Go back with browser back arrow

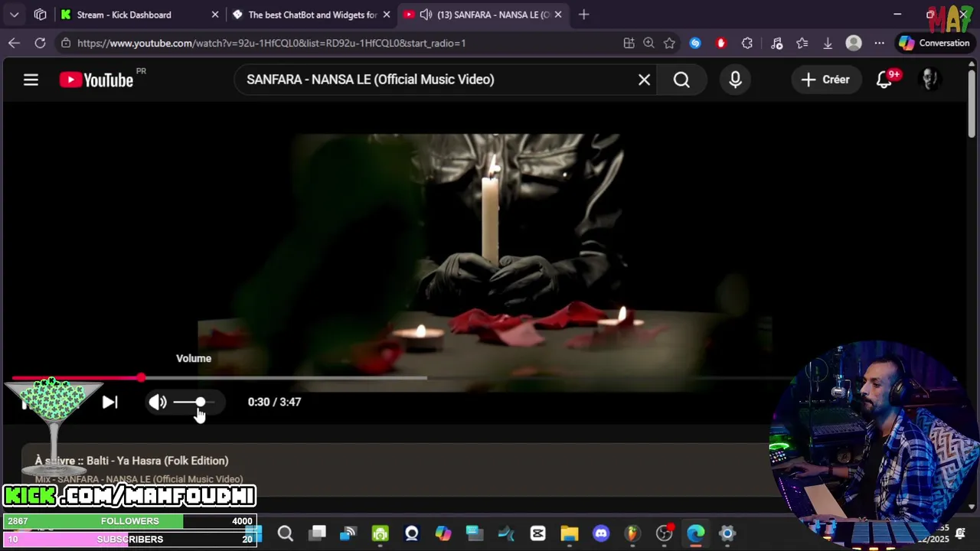14,44
